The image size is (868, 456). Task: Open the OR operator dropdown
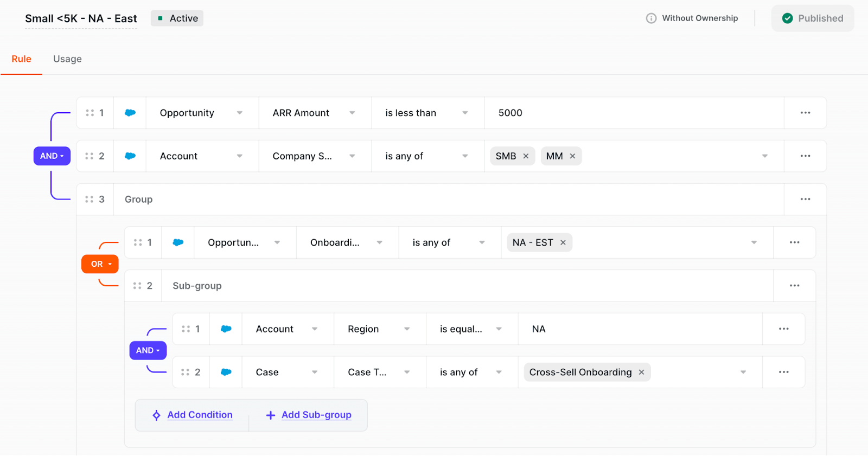tap(100, 264)
